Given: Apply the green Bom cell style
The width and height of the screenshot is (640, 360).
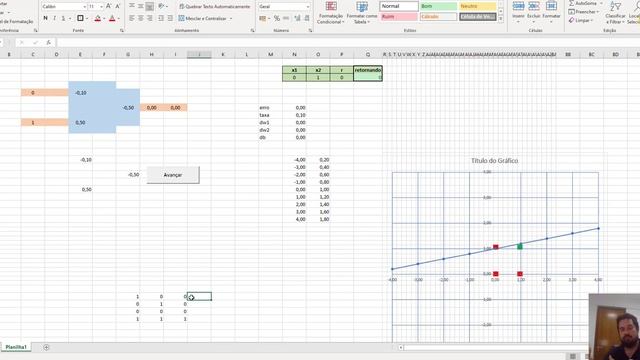Looking at the screenshot, I should [438, 6].
